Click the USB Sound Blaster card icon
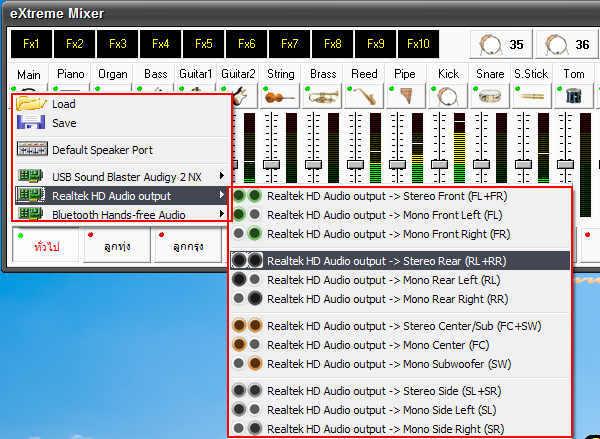 [x=31, y=176]
